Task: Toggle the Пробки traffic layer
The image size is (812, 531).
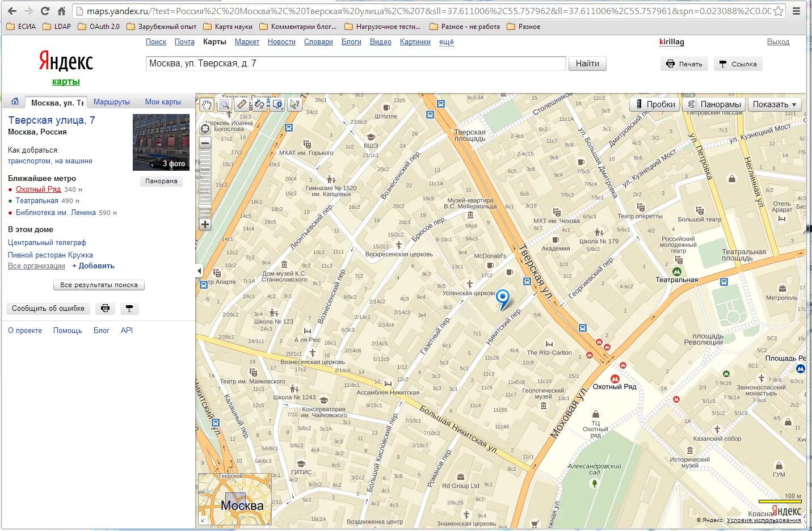Action: 655,104
